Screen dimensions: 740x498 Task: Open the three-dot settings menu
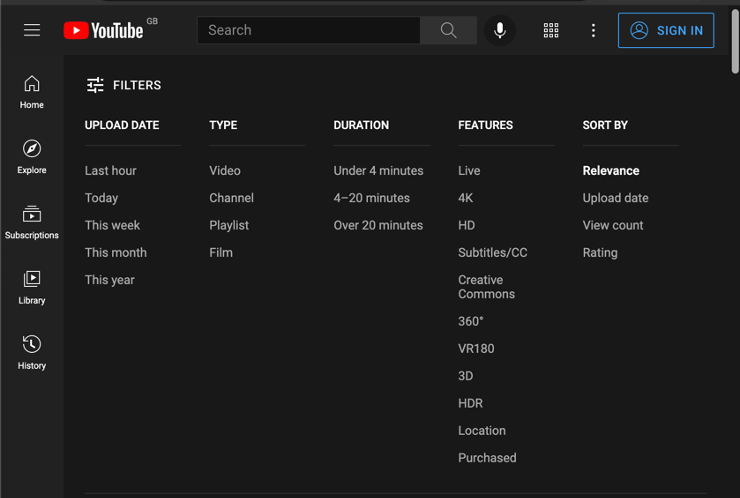[x=593, y=30]
